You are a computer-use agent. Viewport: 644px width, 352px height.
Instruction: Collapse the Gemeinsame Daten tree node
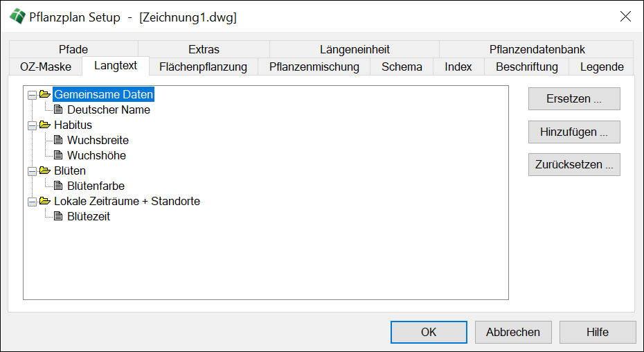pyautogui.click(x=32, y=94)
